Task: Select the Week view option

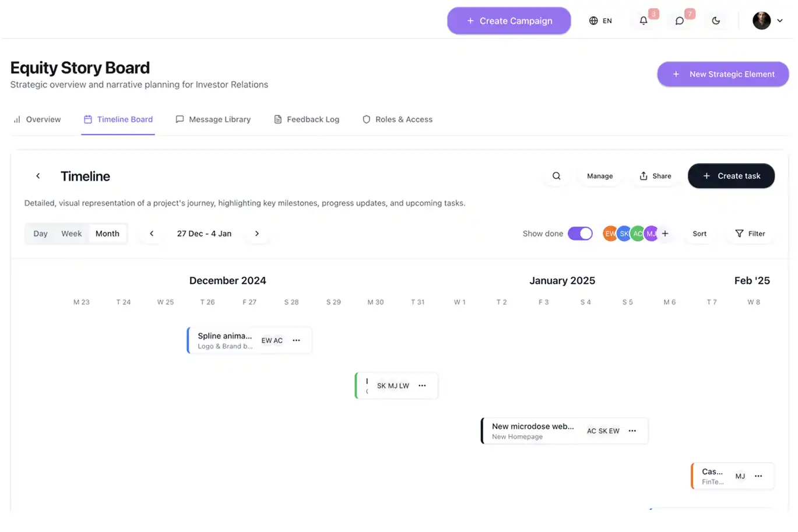Action: pyautogui.click(x=72, y=234)
